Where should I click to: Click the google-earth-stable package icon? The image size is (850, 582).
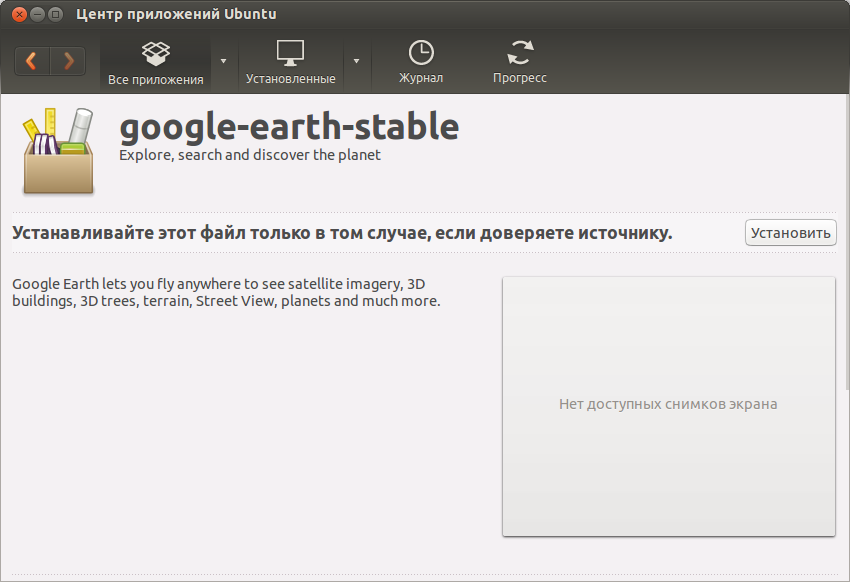tap(55, 152)
